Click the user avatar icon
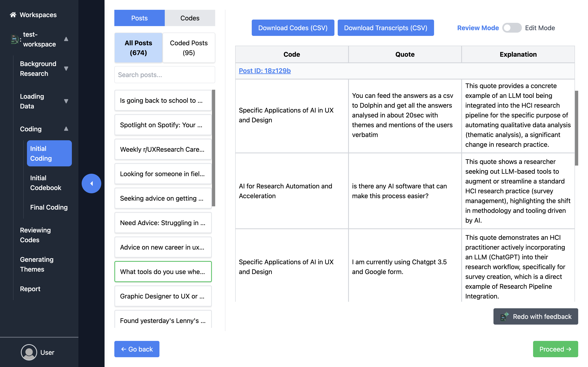The image size is (588, 367). click(29, 352)
